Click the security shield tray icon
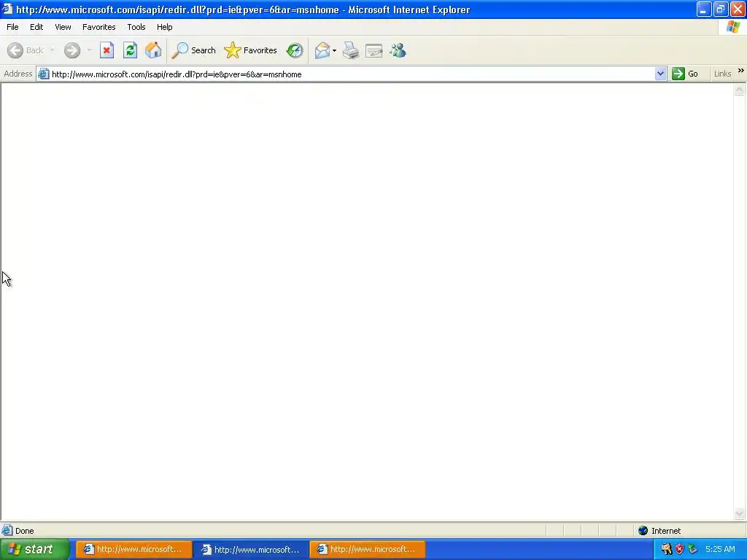 679,549
